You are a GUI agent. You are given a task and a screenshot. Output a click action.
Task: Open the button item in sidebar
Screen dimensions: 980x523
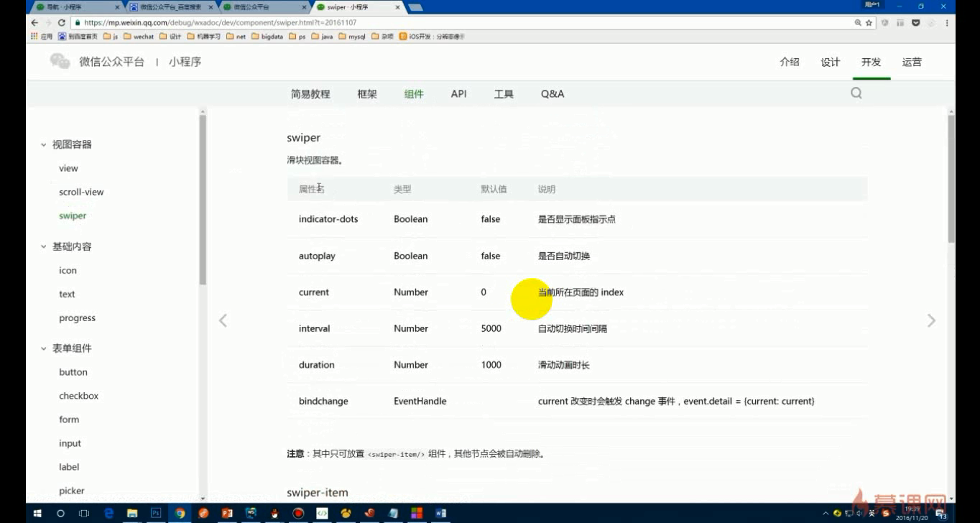click(73, 372)
